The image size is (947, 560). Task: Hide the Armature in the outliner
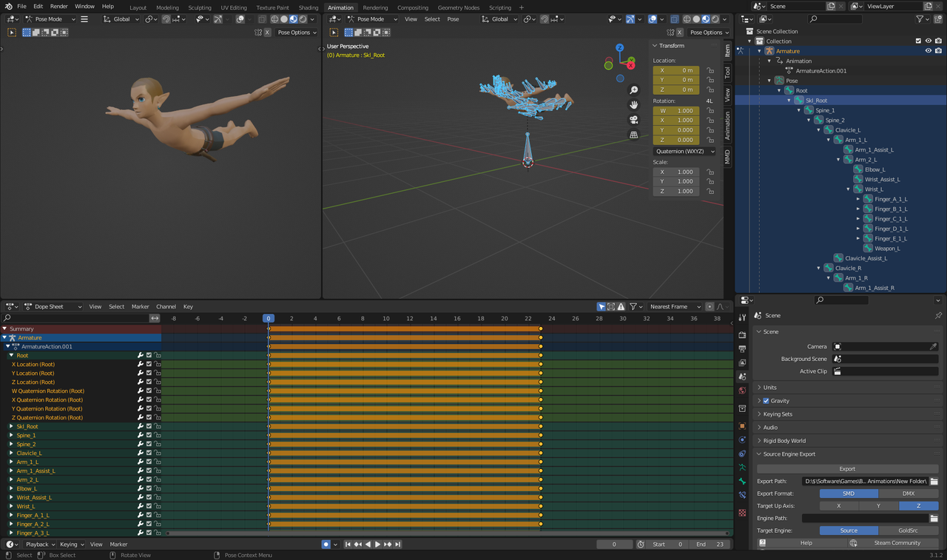tap(929, 51)
